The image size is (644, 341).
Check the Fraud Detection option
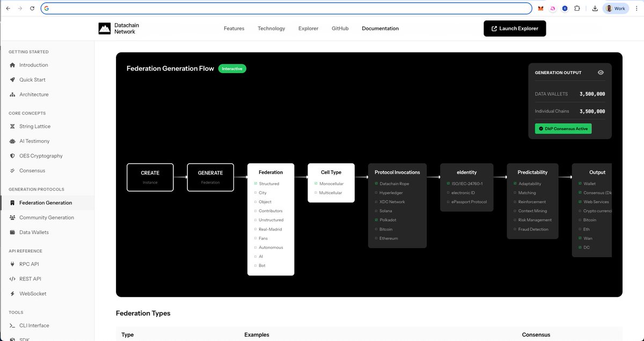(x=515, y=229)
